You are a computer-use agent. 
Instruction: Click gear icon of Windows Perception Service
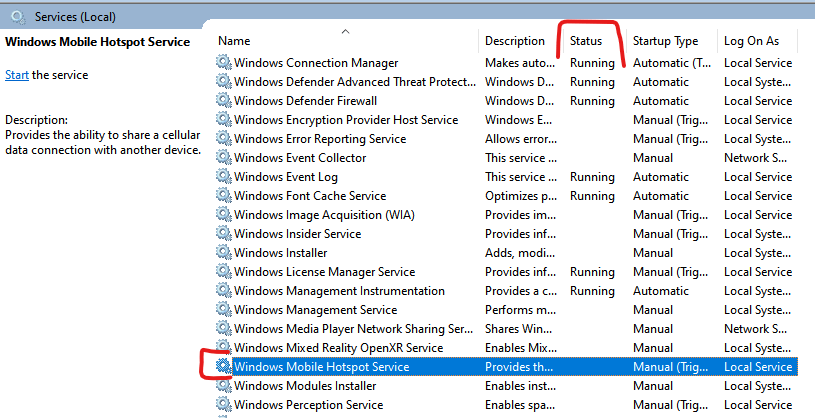point(224,404)
